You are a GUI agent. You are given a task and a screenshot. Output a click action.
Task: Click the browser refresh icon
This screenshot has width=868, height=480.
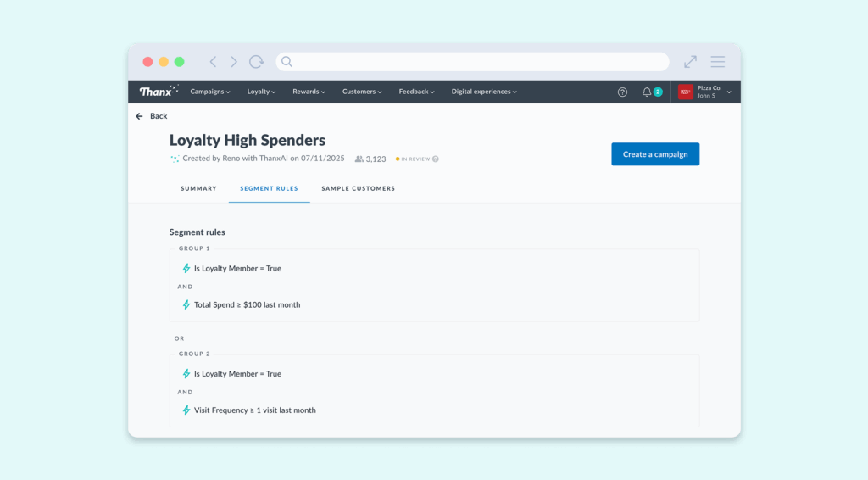click(256, 62)
